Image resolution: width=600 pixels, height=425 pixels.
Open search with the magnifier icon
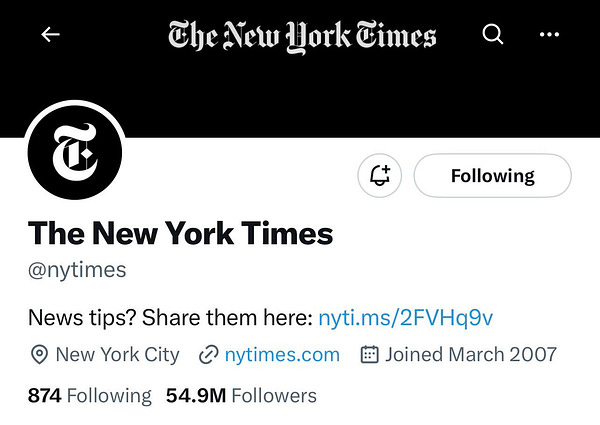tap(492, 35)
